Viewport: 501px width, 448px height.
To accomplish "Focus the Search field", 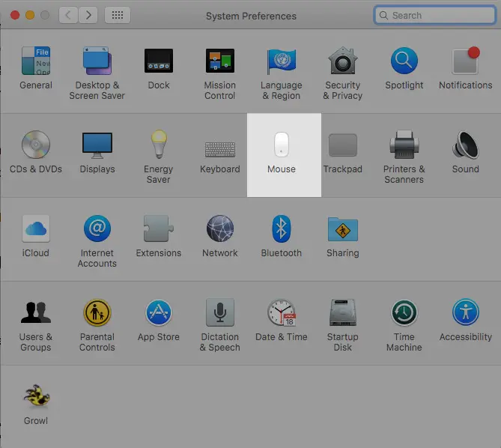I will click(434, 15).
